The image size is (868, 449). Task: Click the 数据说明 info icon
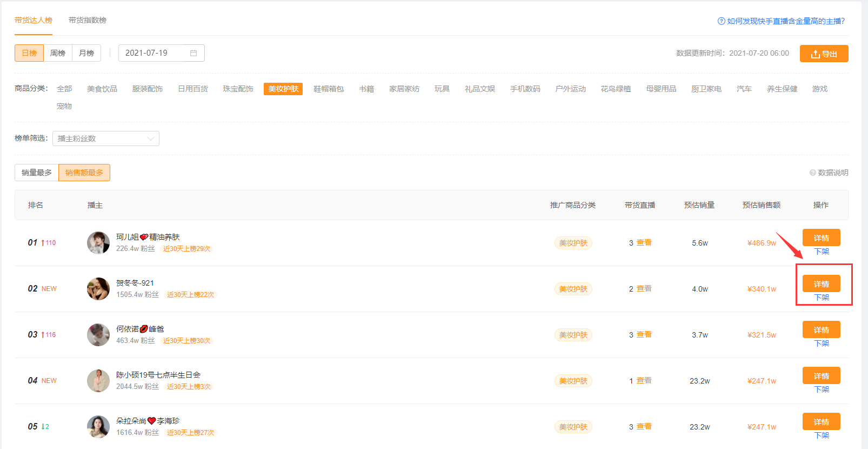point(812,173)
